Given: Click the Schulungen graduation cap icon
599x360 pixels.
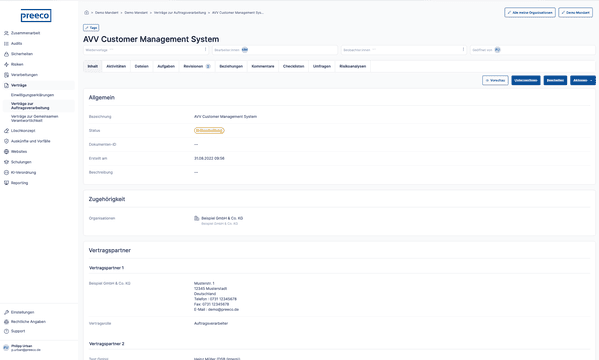Looking at the screenshot, I should (6, 162).
